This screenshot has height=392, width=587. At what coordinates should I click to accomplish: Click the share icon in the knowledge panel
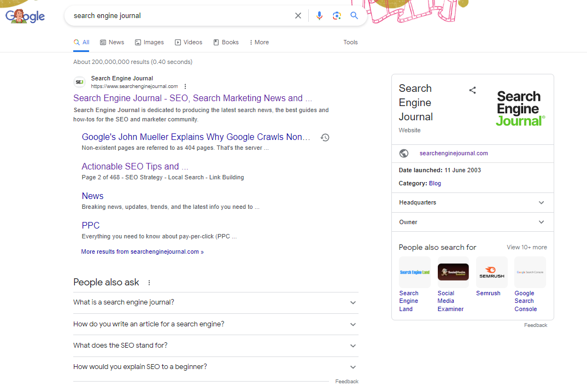click(x=472, y=90)
